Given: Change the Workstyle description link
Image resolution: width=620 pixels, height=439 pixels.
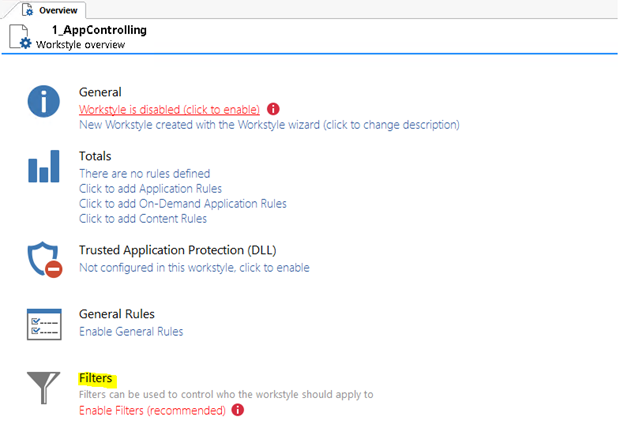Looking at the screenshot, I should pos(269,125).
